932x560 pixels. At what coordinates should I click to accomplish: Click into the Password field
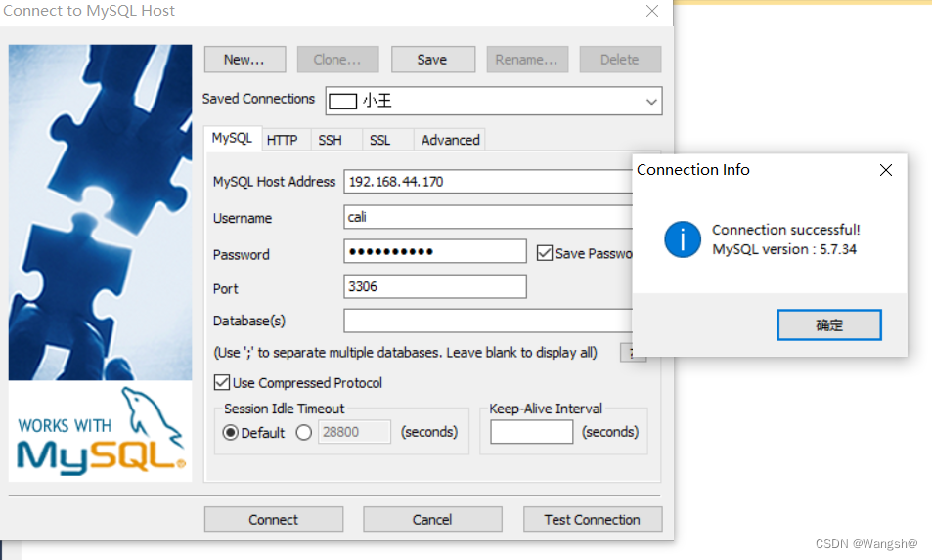coord(435,251)
